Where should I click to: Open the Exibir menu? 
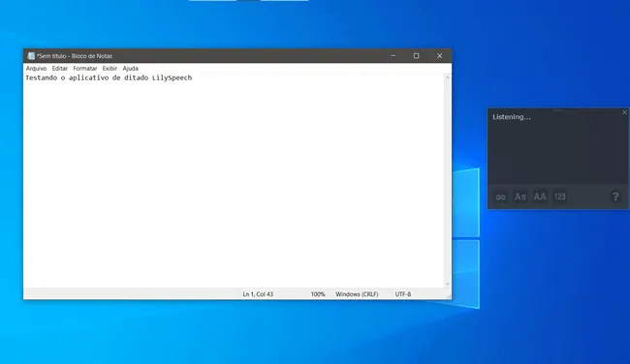[x=110, y=69]
